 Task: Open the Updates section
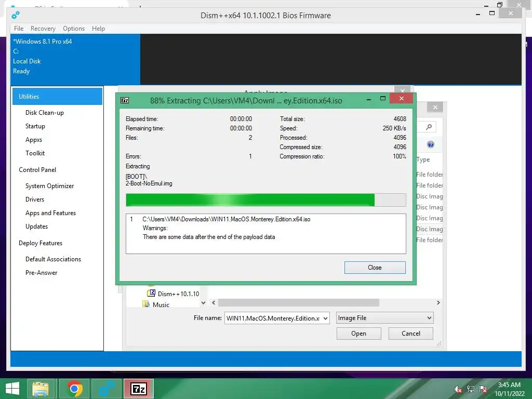[37, 227]
